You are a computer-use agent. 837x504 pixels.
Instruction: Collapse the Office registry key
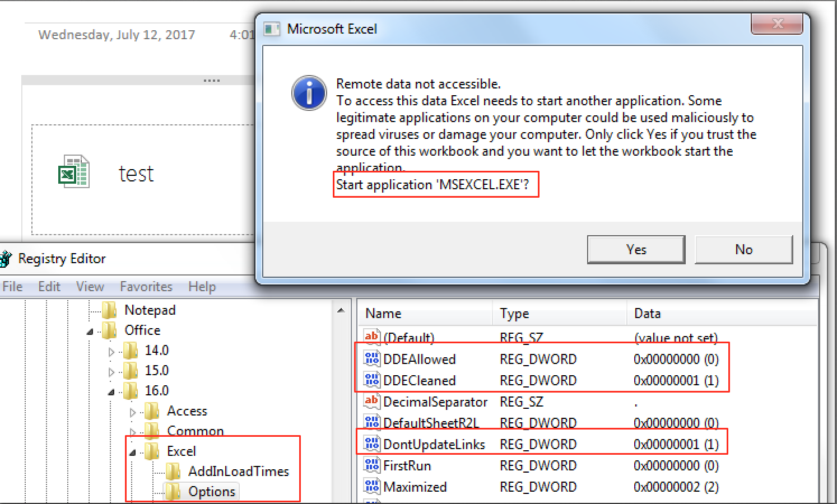point(90,332)
